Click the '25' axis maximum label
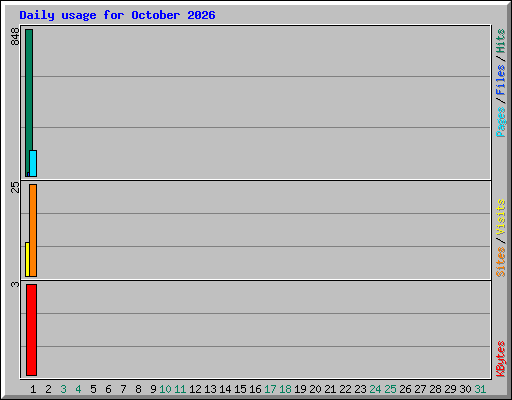The height and width of the screenshot is (400, 512). pos(15,187)
